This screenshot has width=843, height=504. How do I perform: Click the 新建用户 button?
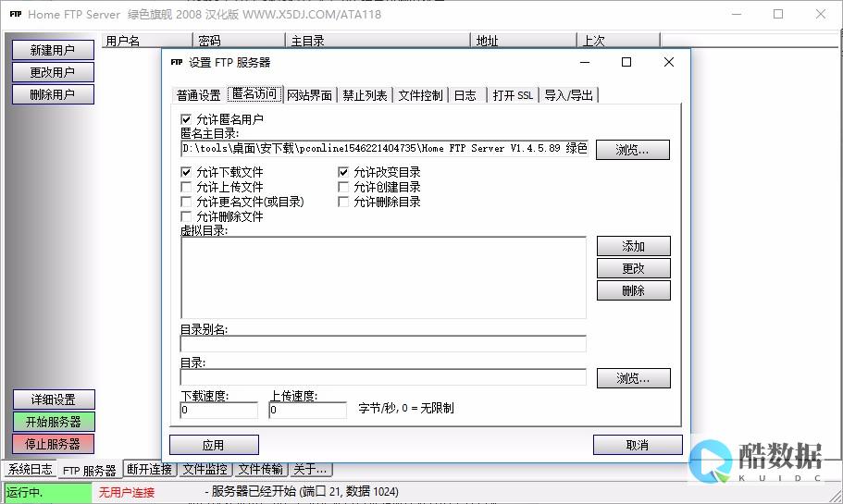tap(53, 50)
